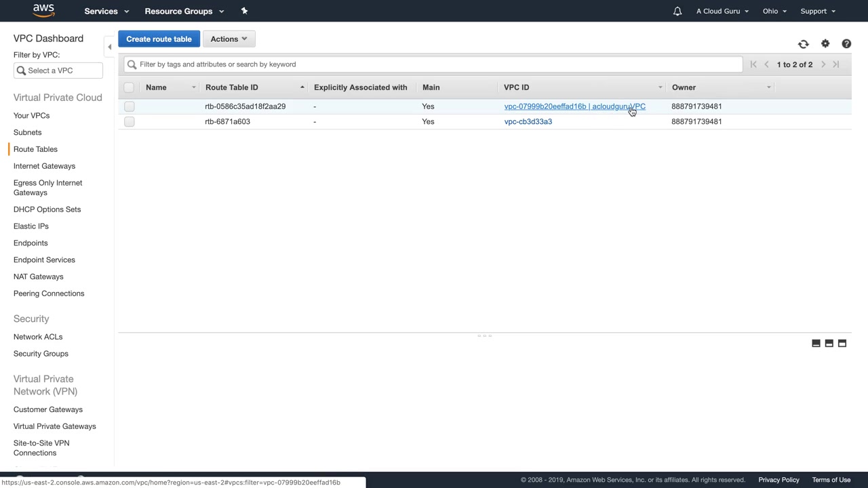Open table settings gear icon

tap(825, 44)
